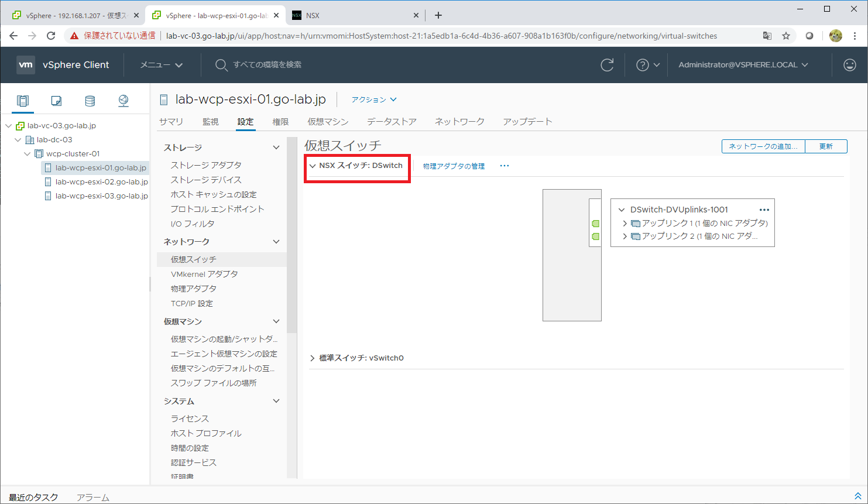Open the DSwitch-DVUplinks-1001 three-dot menu
The width and height of the screenshot is (868, 504).
[764, 210]
